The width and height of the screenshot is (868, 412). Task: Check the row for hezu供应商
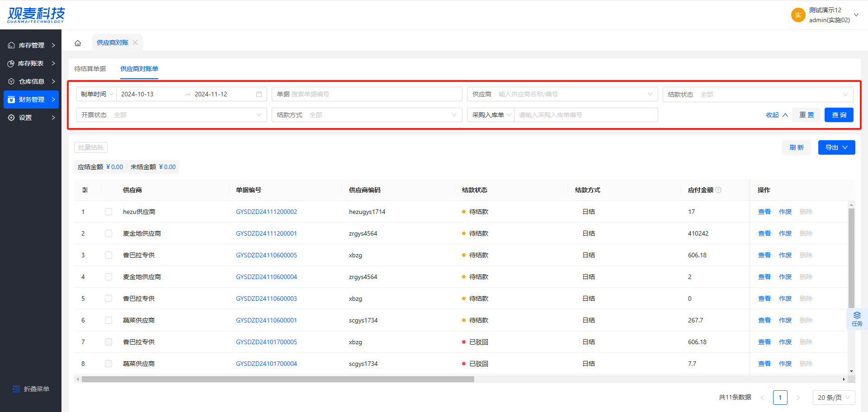[x=108, y=212]
